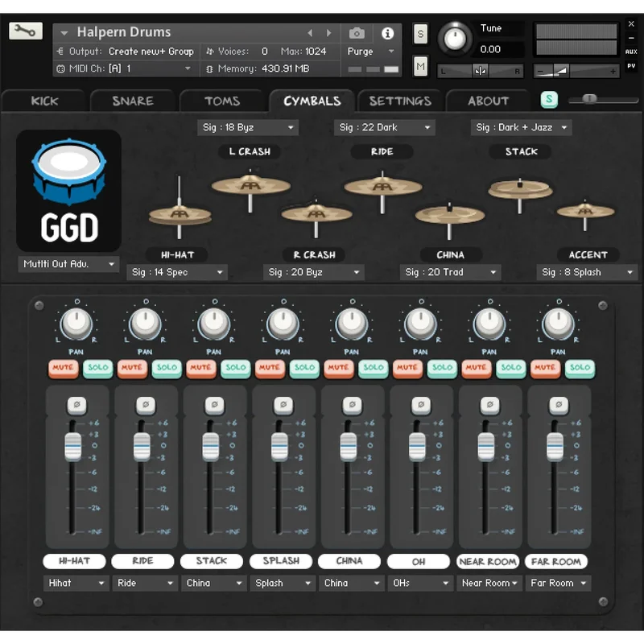Click the Tune knob
This screenshot has height=644, width=644.
pyautogui.click(x=455, y=39)
